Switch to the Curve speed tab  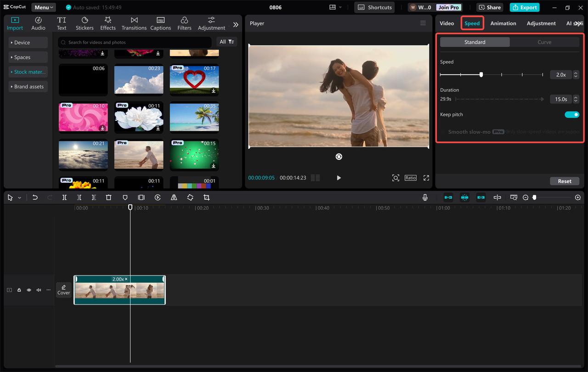544,42
